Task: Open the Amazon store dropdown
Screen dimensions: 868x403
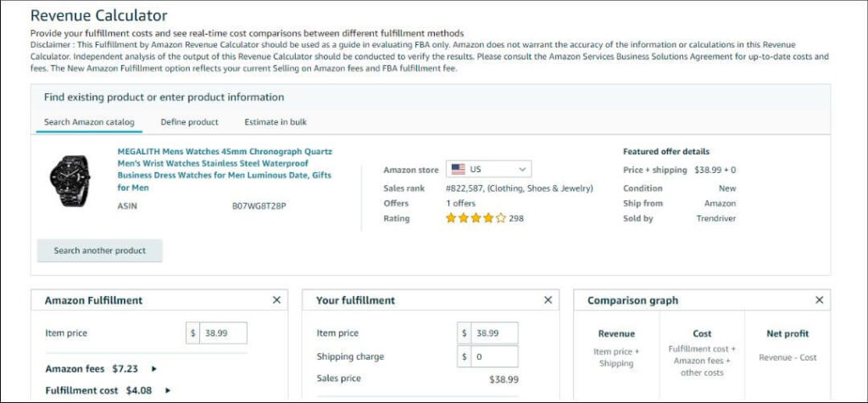Action: (x=489, y=169)
